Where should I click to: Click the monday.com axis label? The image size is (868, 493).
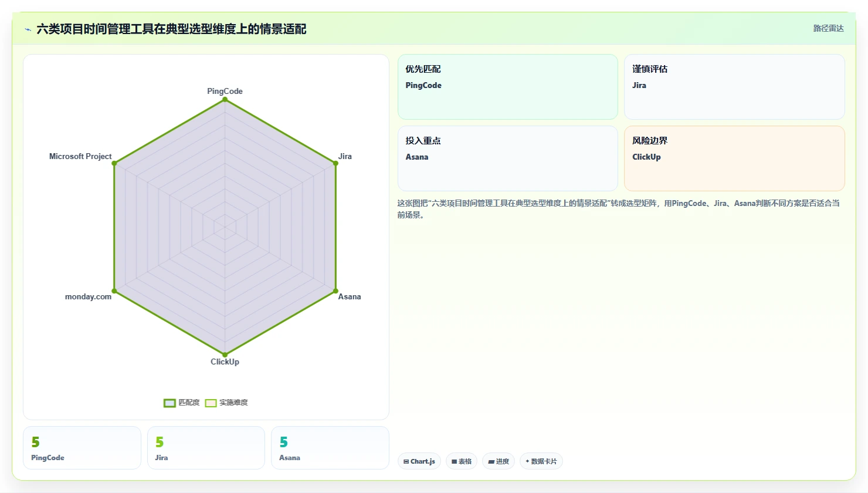[x=88, y=296]
